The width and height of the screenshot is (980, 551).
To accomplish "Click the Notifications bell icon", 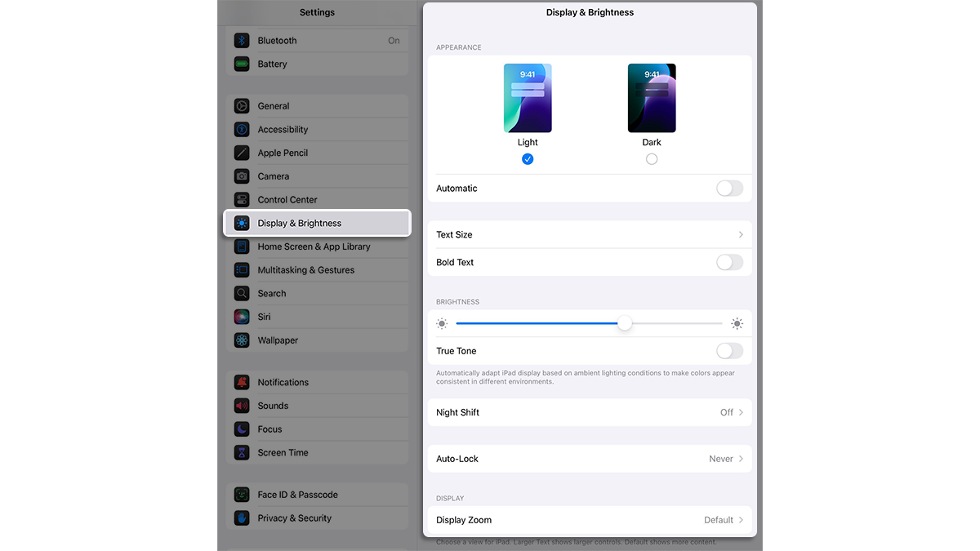I will click(242, 382).
